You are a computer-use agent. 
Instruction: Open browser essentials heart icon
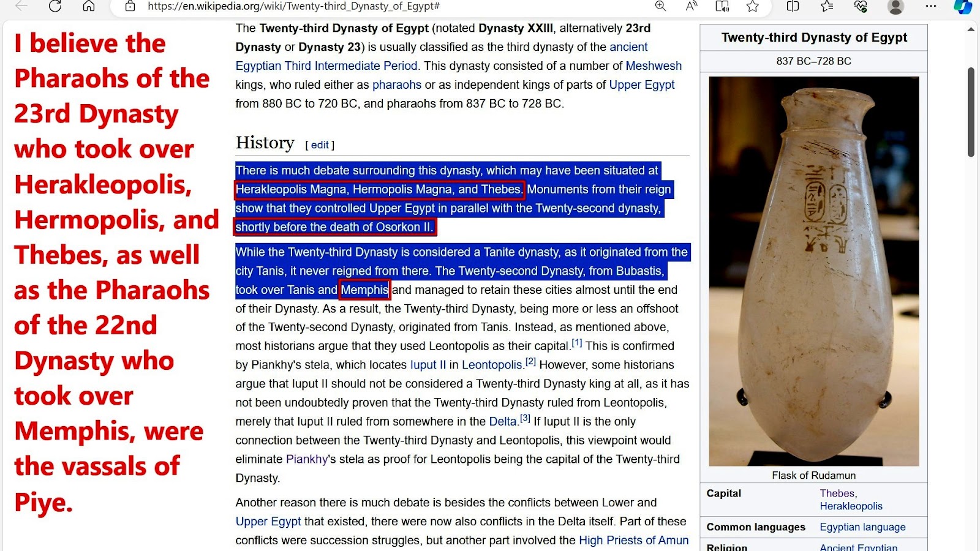(861, 6)
